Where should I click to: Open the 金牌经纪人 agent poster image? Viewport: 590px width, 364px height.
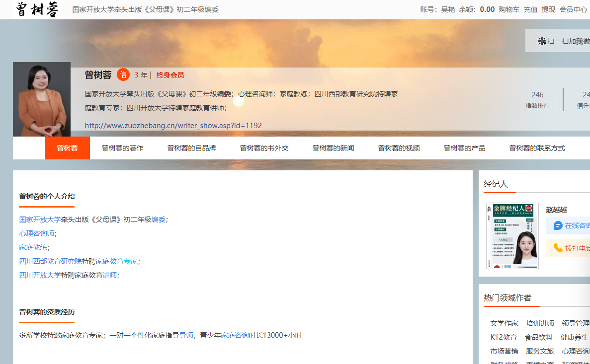(x=512, y=236)
